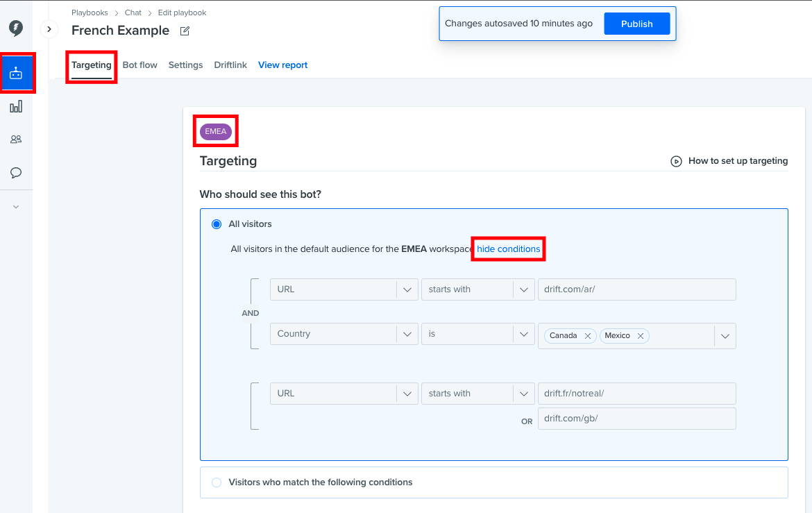Open the Conversations chat bubble icon
This screenshot has width=812, height=513.
16,173
